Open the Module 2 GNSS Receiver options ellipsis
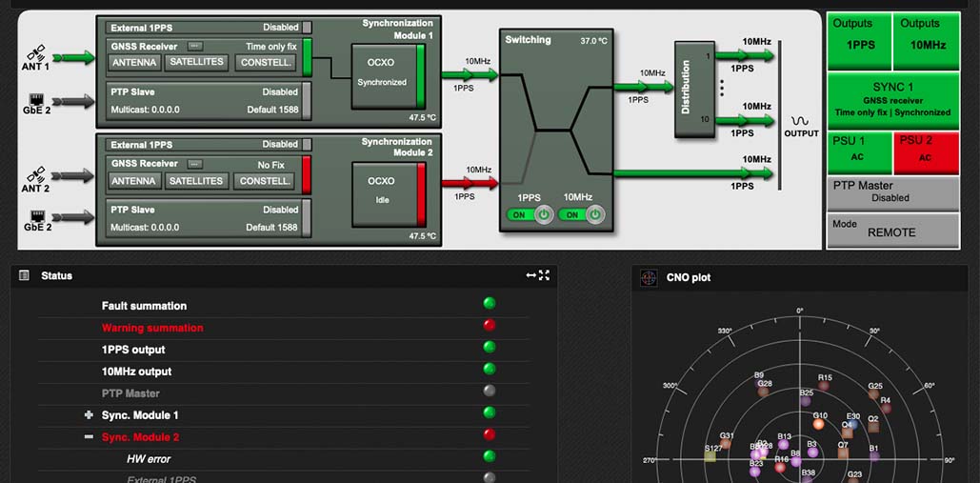The image size is (980, 483). tap(195, 164)
